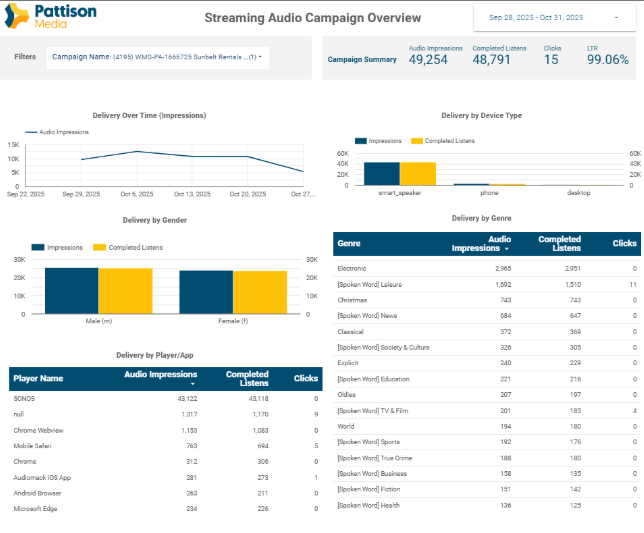
Task: Toggle the Impressions legend in the Device Type chart
Action: tap(378, 141)
